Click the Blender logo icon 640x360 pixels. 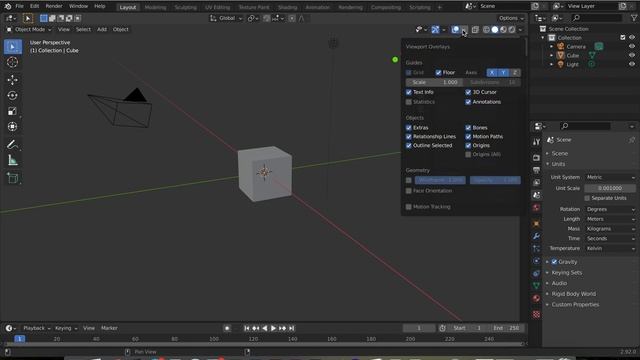click(8, 7)
